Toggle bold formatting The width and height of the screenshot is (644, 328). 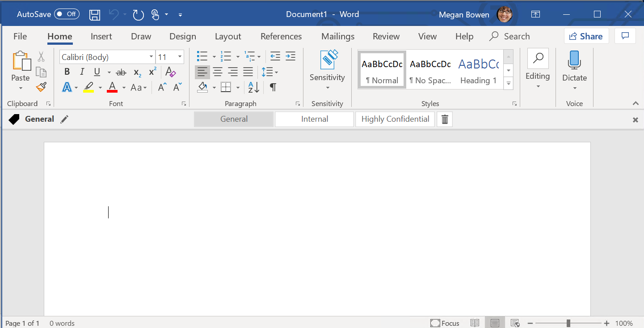[x=67, y=72]
